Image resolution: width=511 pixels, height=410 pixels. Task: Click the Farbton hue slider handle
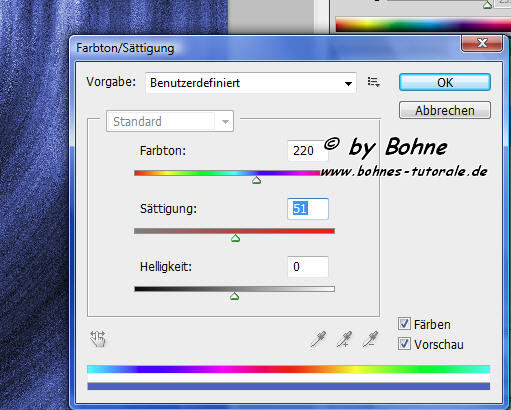click(256, 180)
